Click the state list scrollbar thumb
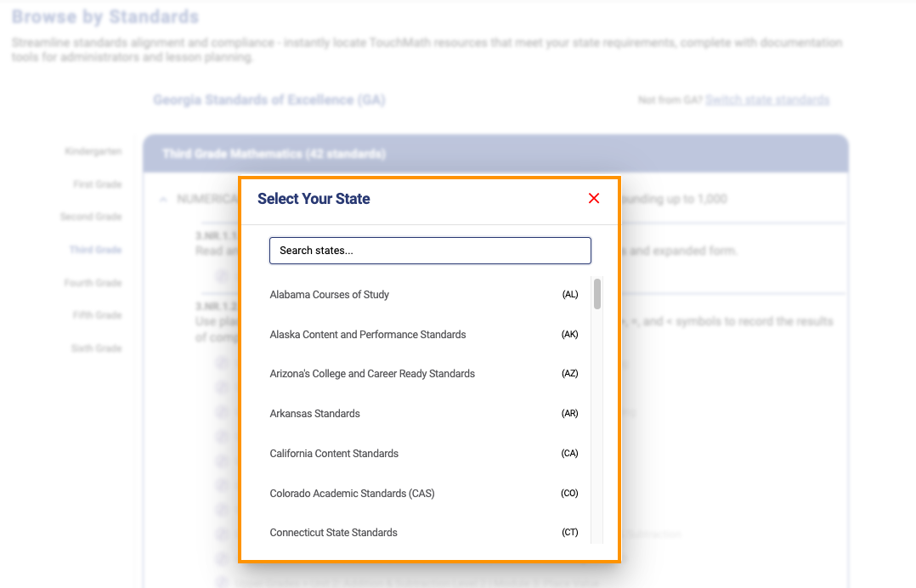916x588 pixels. (x=597, y=294)
